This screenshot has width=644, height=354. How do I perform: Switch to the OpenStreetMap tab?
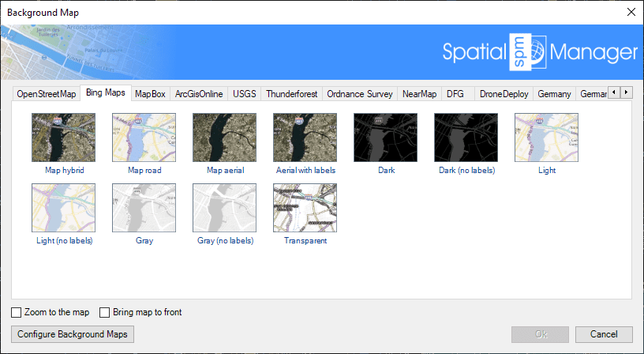[x=47, y=94]
